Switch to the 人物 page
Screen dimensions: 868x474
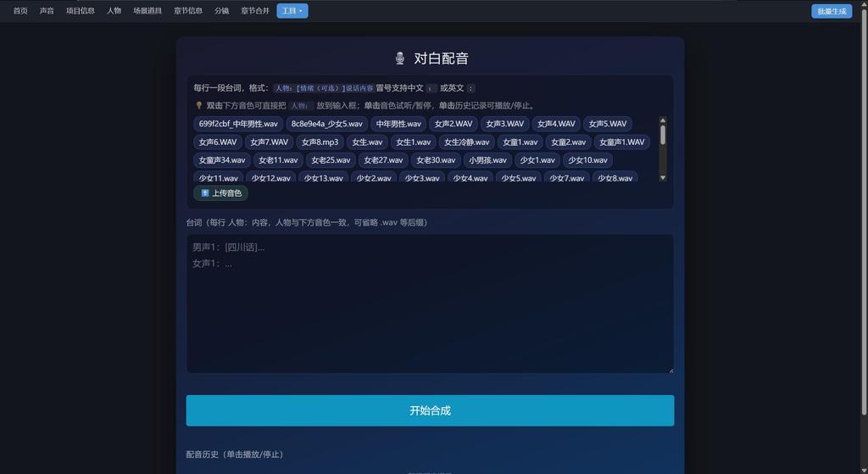(114, 10)
